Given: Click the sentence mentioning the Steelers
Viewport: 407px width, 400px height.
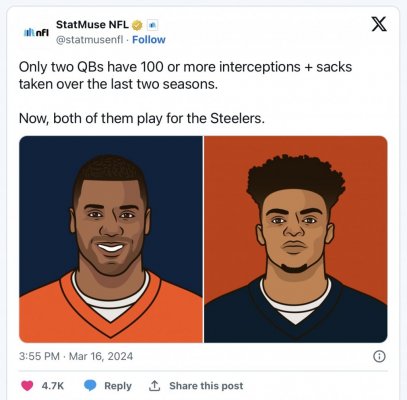Looking at the screenshot, I should point(142,118).
